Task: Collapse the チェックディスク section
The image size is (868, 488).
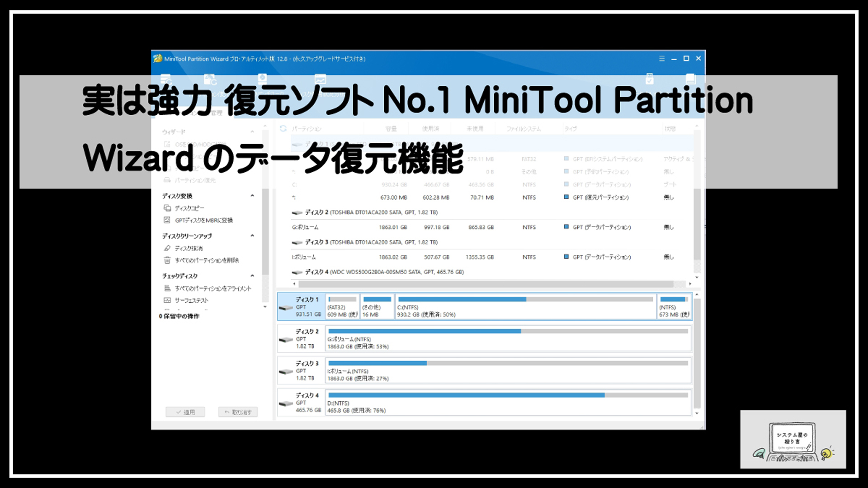Action: pos(252,276)
